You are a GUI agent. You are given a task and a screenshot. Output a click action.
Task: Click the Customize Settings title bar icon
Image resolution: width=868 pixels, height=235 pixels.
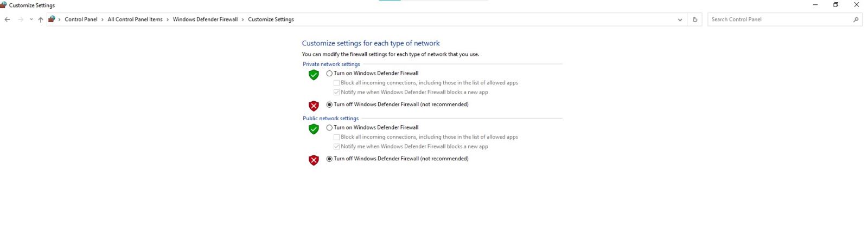(3, 5)
